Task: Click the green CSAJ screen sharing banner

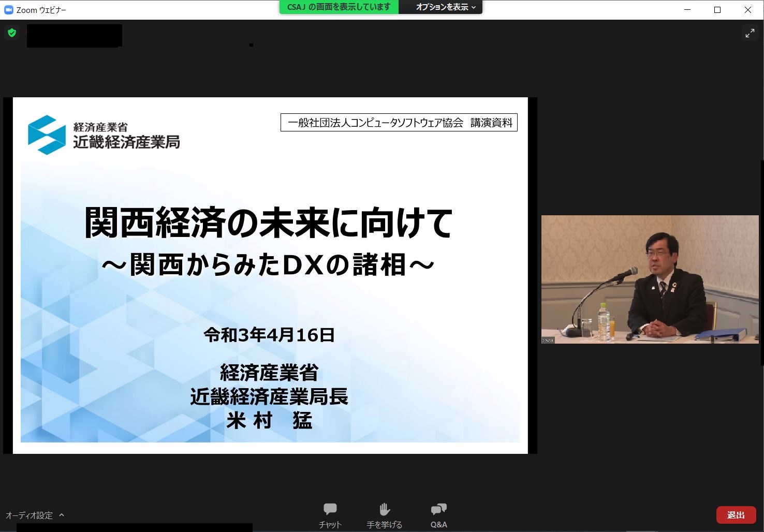Action: click(339, 7)
